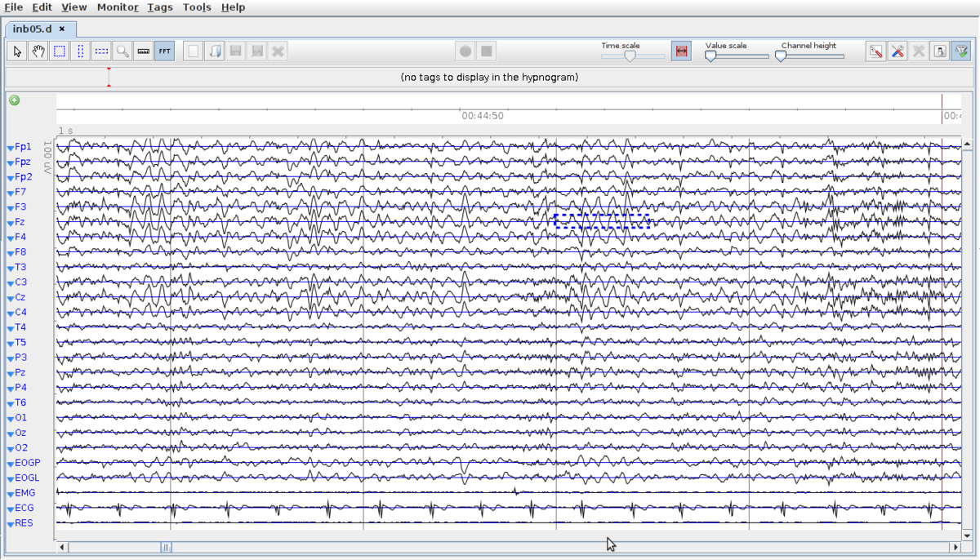This screenshot has height=560, width=980.
Task: Toggle the FFT button state
Action: [x=164, y=51]
